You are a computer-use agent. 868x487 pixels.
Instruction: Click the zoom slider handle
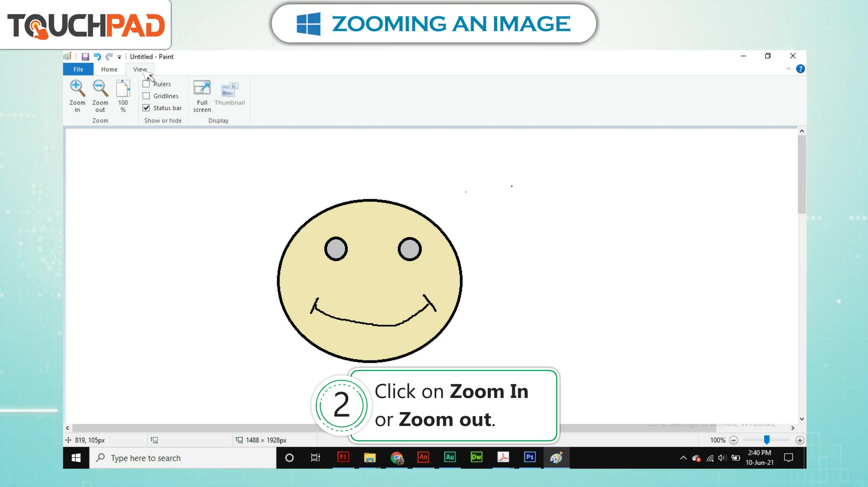[x=767, y=440]
